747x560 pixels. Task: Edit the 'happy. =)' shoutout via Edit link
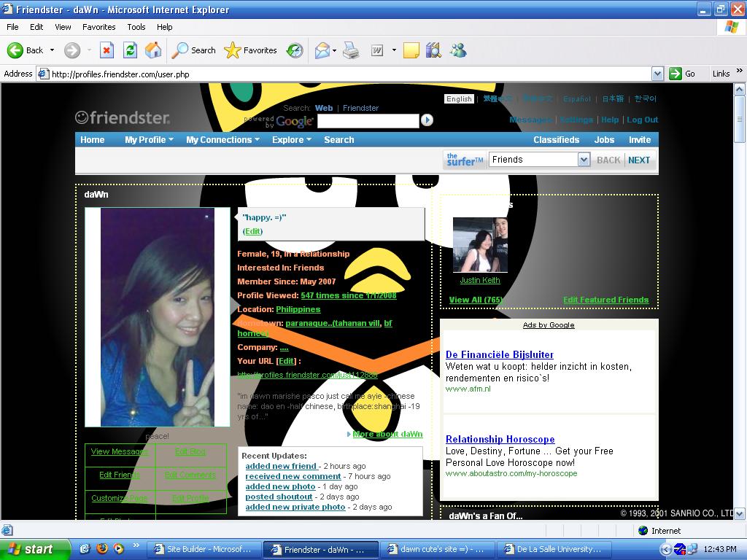pyautogui.click(x=252, y=231)
